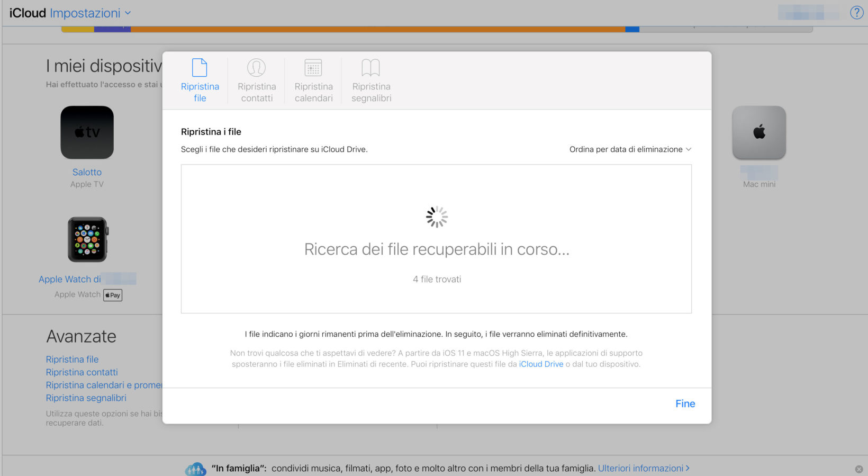The width and height of the screenshot is (868, 476).
Task: Click the blurred account name in the header
Action: click(808, 13)
